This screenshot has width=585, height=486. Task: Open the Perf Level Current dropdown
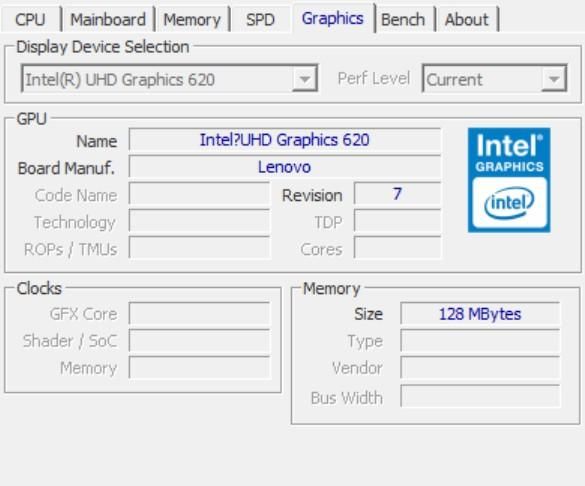tap(495, 79)
